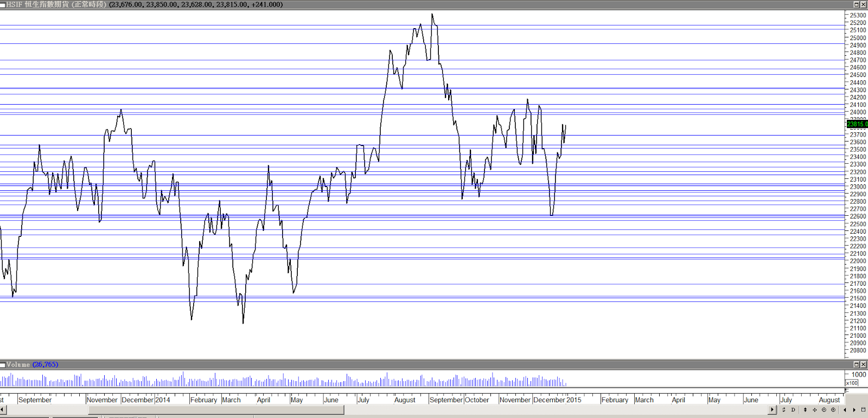Close the Volume pane
Viewport: 868px width, 418px height.
click(864, 365)
